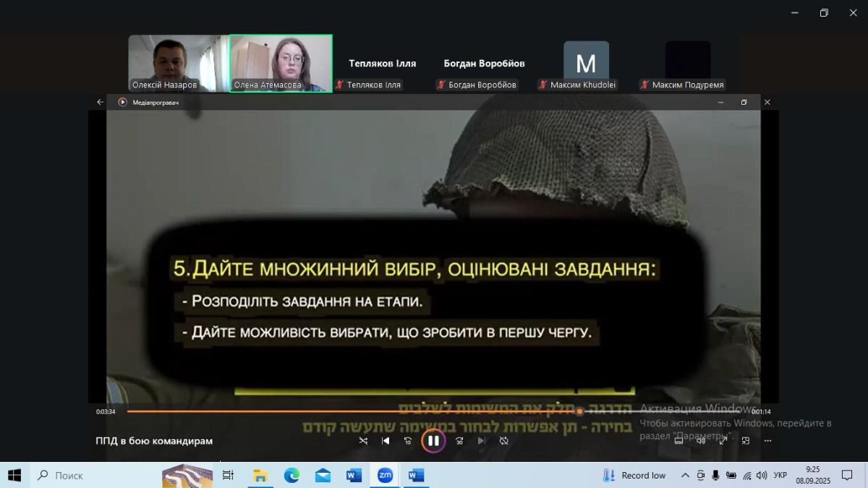The image size is (868, 488).
Task: Toggle repeat mode in media player
Action: click(x=504, y=440)
